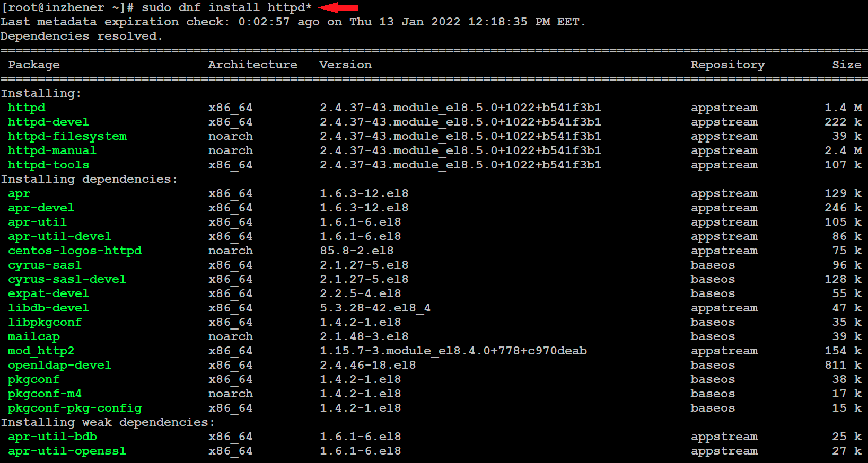Click the 'noarch' architecture in the httpd-filesystem row

[x=230, y=136]
